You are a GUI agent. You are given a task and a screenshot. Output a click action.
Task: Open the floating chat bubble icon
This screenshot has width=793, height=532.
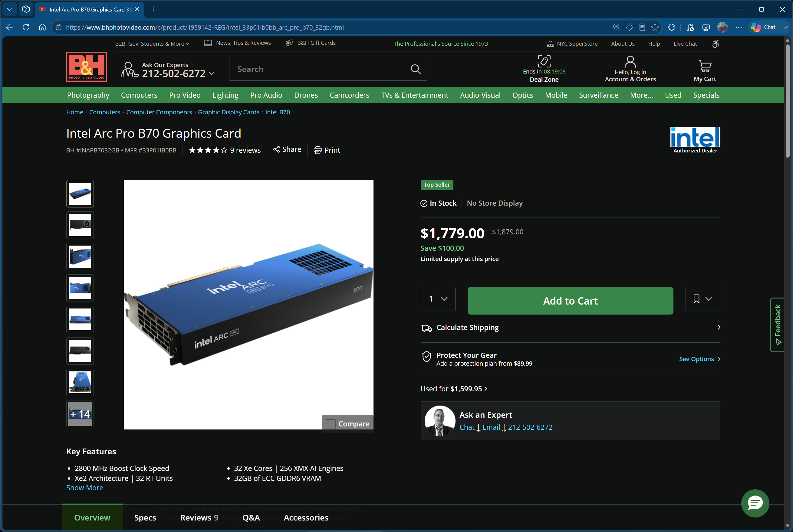tap(755, 503)
